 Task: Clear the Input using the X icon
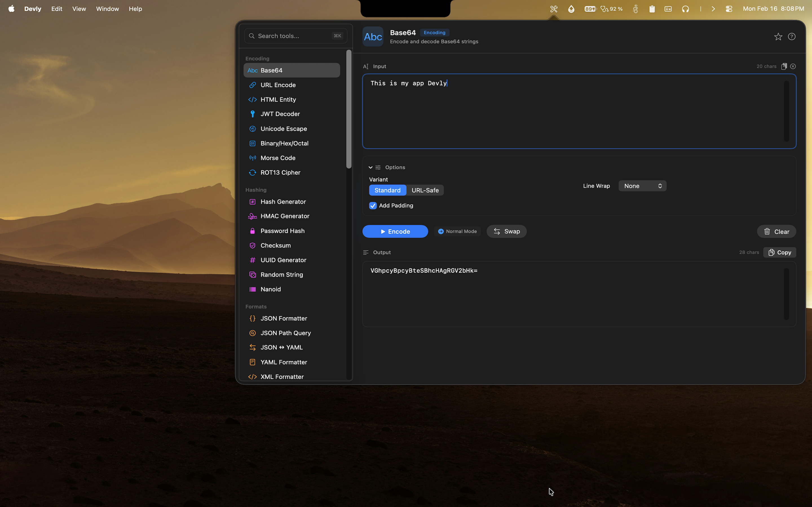tap(793, 66)
